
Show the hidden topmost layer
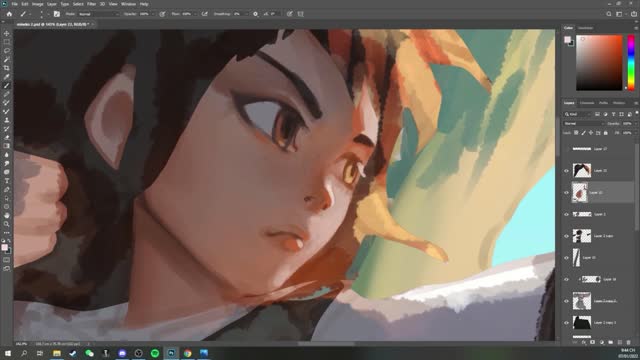pyautogui.click(x=566, y=149)
